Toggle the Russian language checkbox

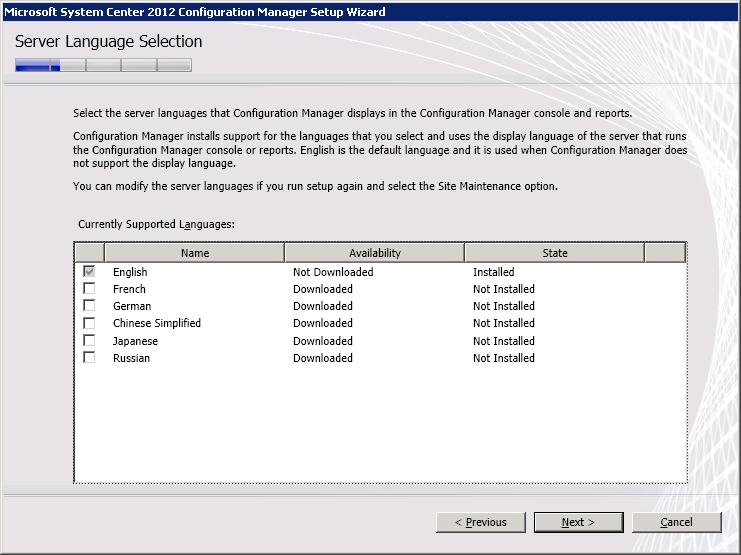(89, 358)
